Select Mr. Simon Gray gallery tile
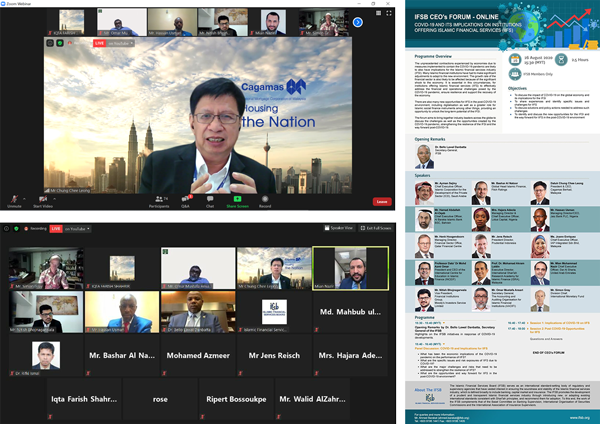 tap(46, 268)
